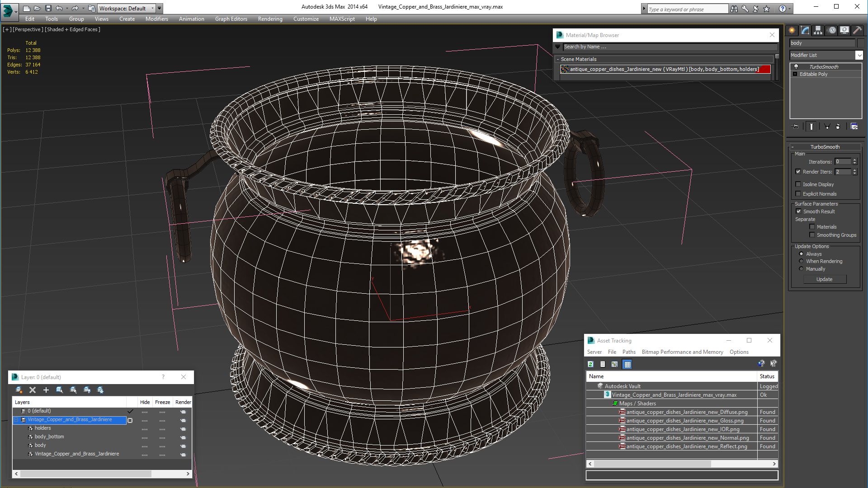Screen dimensions: 868x488
Task: Click Save File floppy icon
Action: (x=48, y=8)
